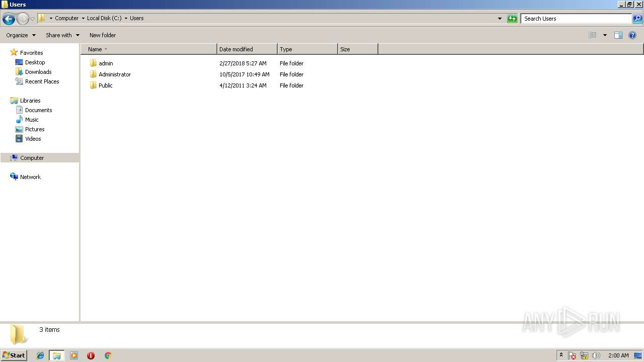This screenshot has width=644, height=362.
Task: Select Computer in the address breadcrumb
Action: 66,18
